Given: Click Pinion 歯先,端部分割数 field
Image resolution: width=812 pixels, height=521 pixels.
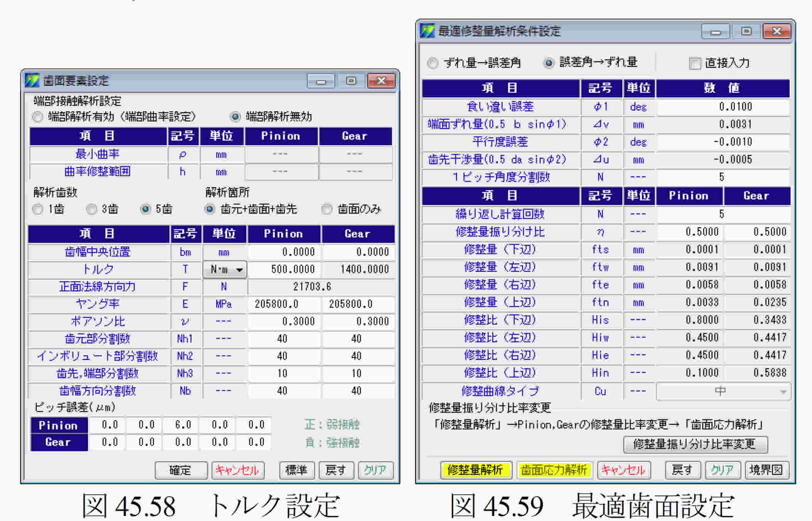Looking at the screenshot, I should point(285,373).
